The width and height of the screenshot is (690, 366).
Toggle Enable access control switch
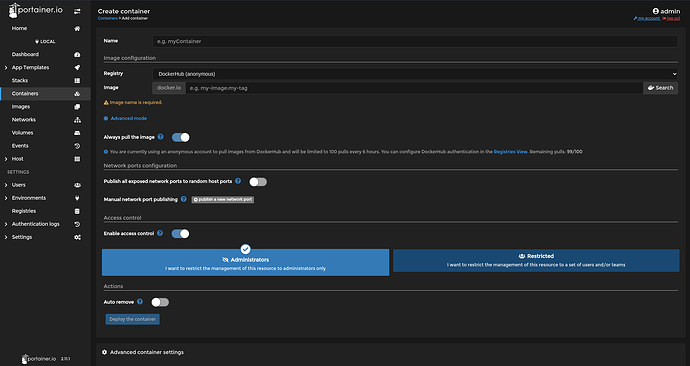180,234
